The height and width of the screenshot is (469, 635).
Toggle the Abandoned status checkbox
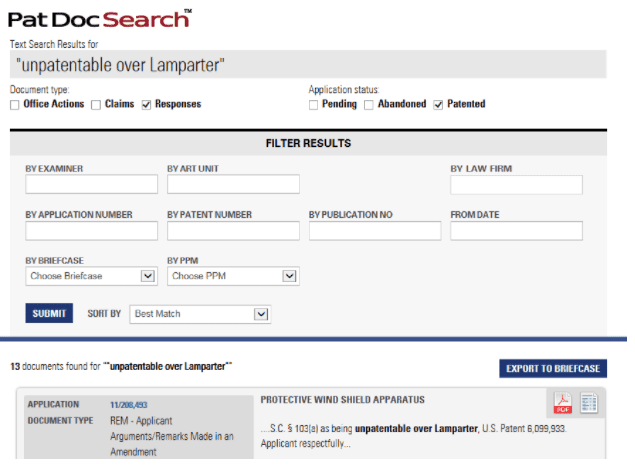tap(369, 105)
